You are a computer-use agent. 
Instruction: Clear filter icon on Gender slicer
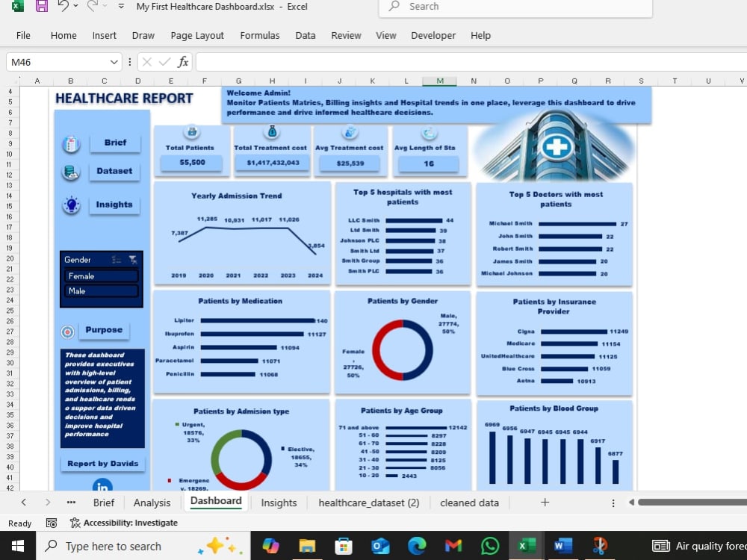(x=133, y=260)
